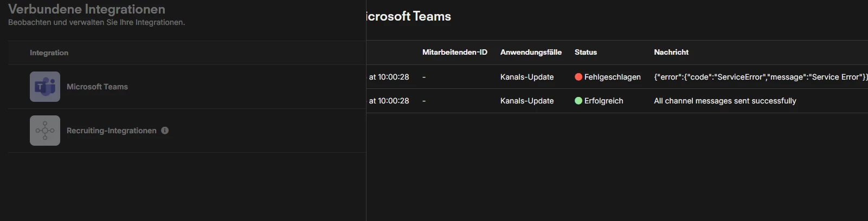Click the Microsoft Teams panel title

[x=409, y=16]
